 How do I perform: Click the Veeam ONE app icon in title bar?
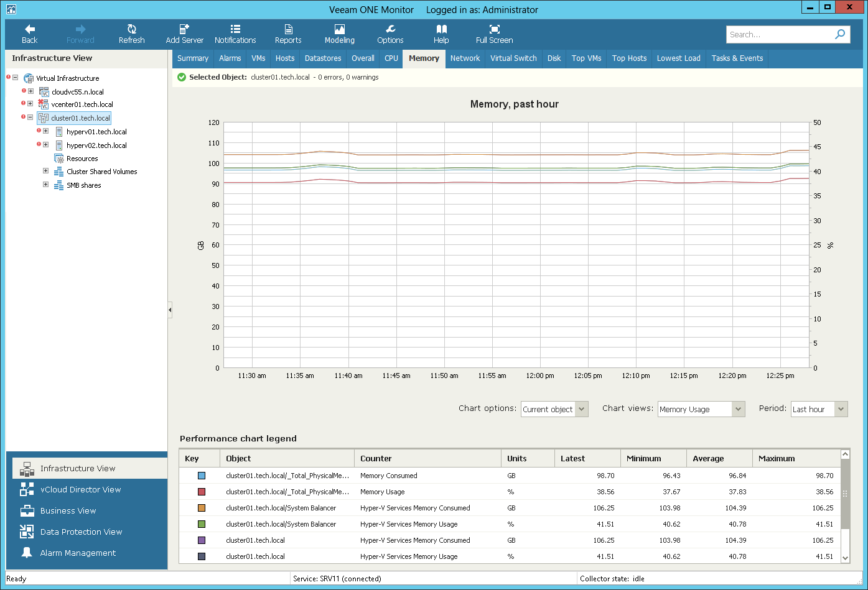pyautogui.click(x=11, y=9)
